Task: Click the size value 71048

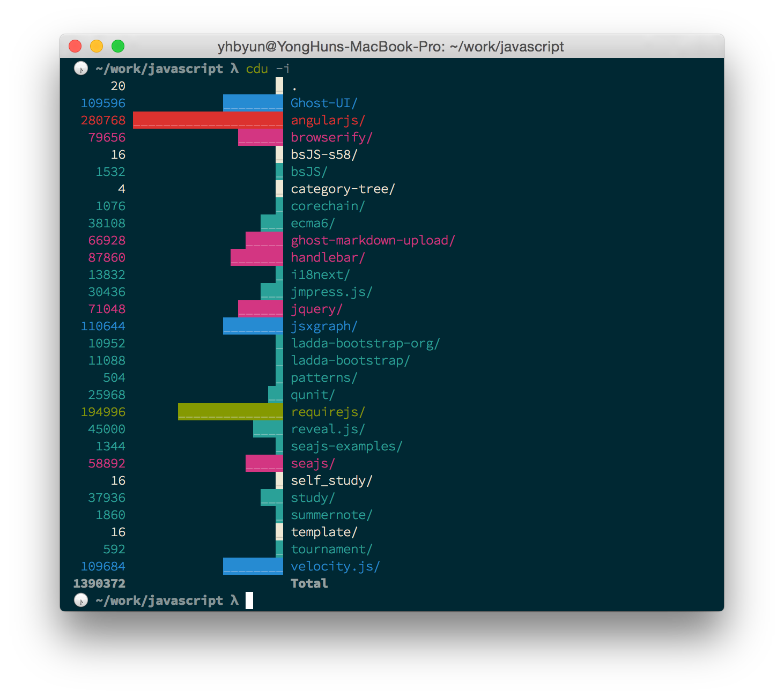Action: [x=107, y=309]
